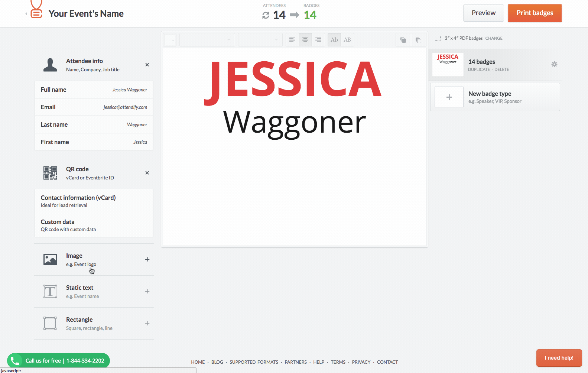588x373 pixels.
Task: Click the Image section picture icon
Action: pyautogui.click(x=50, y=259)
